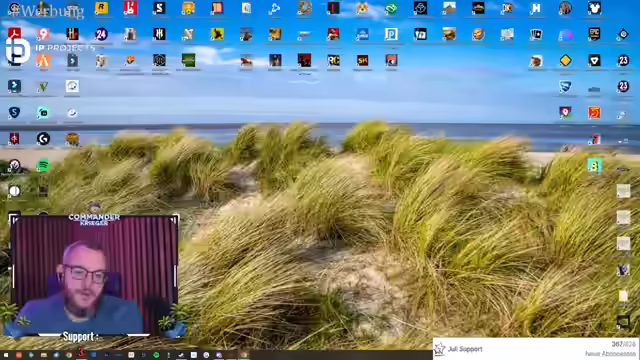Open the Spotify desktop shortcut

(x=43, y=165)
